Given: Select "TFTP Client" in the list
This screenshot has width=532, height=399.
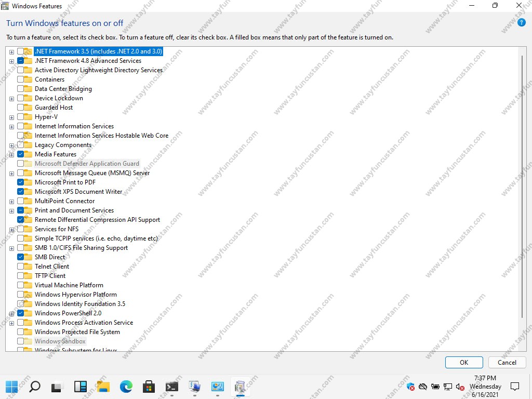Looking at the screenshot, I should pyautogui.click(x=50, y=276).
